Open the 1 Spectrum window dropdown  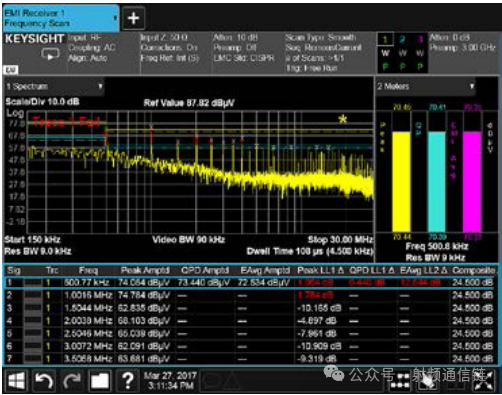tap(100, 86)
